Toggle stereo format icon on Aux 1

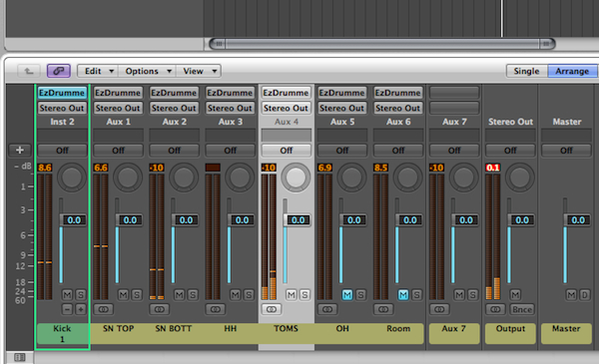click(x=103, y=309)
